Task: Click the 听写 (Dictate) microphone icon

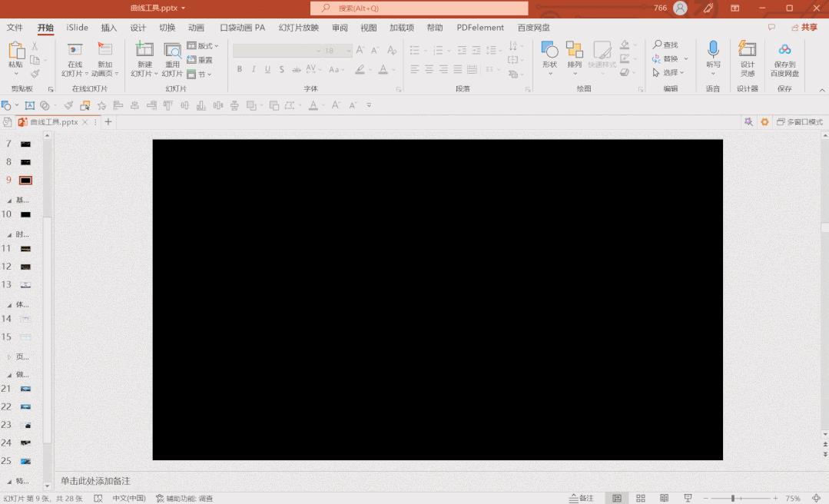Action: pos(713,51)
